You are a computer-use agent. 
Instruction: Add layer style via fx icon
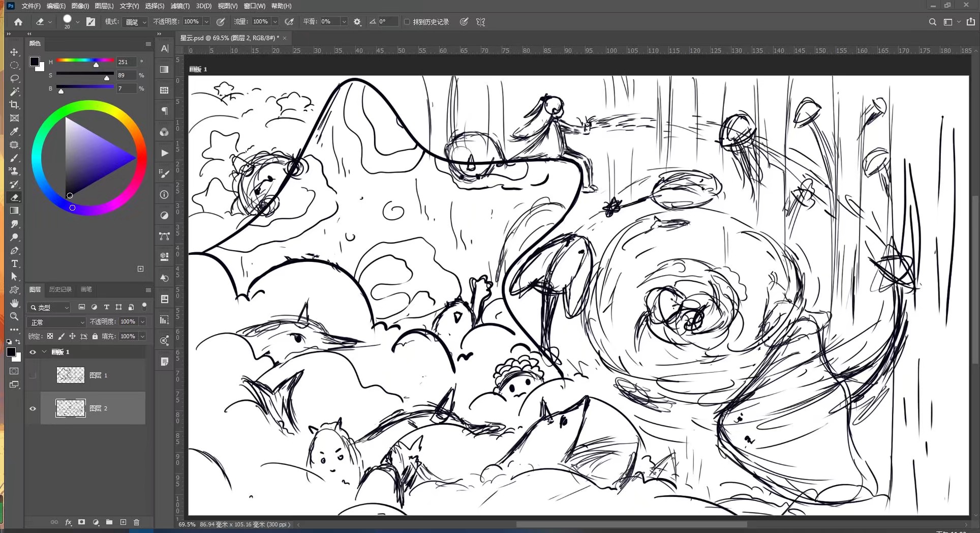(x=68, y=522)
